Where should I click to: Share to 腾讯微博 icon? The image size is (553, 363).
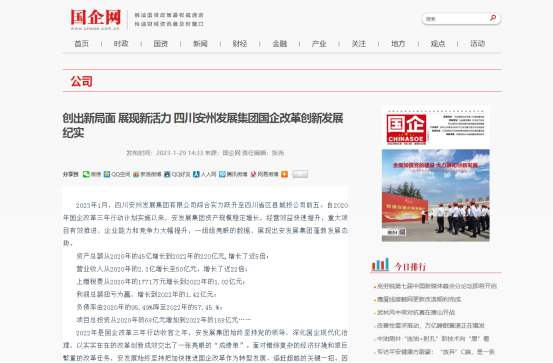point(222,174)
